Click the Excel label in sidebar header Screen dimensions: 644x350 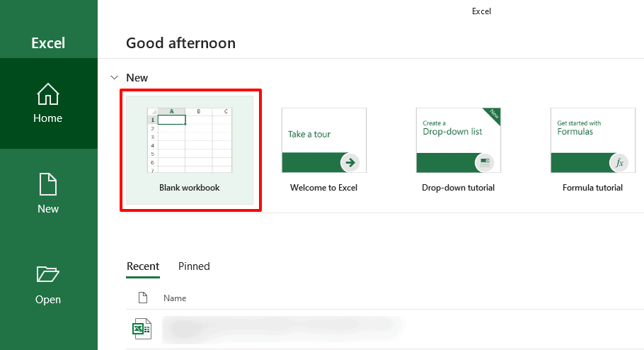click(48, 43)
